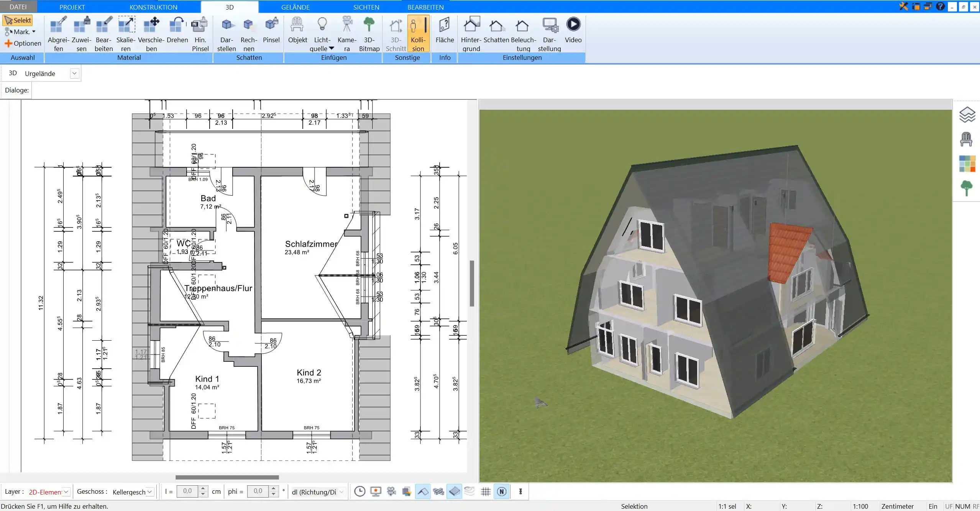The height and width of the screenshot is (511, 980).
Task: Insert a Kamera
Action: (347, 34)
